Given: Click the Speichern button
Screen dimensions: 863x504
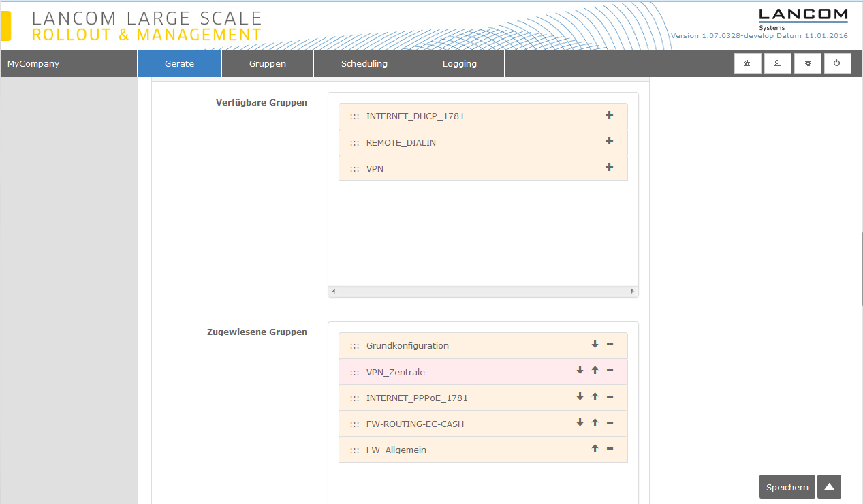Looking at the screenshot, I should point(787,487).
